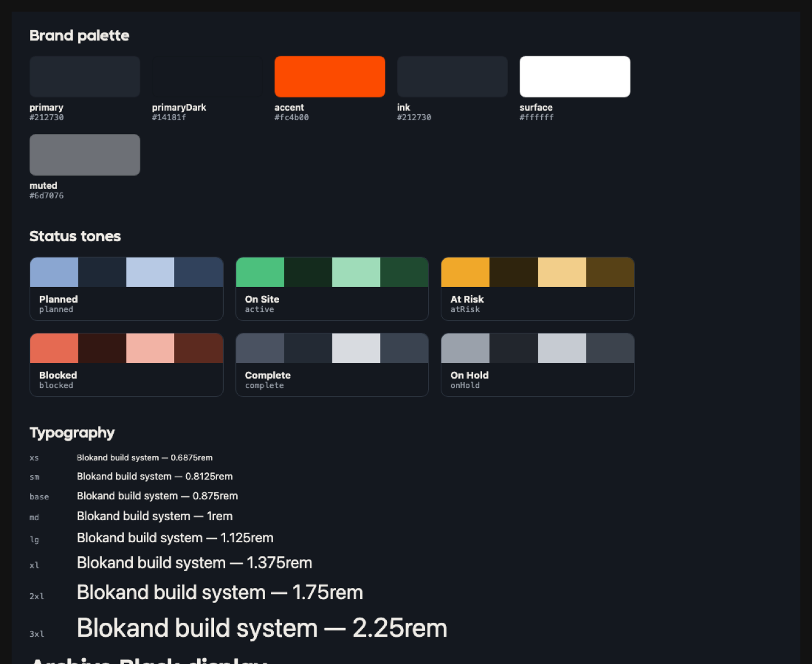The image size is (812, 664).
Task: Click the 2xl type sample 1.75rem
Action: [220, 592]
